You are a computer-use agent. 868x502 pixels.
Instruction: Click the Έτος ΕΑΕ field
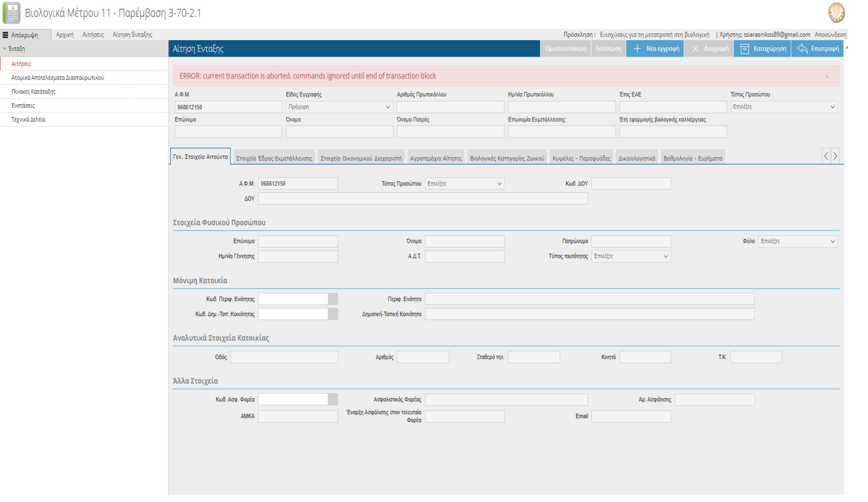[673, 107]
